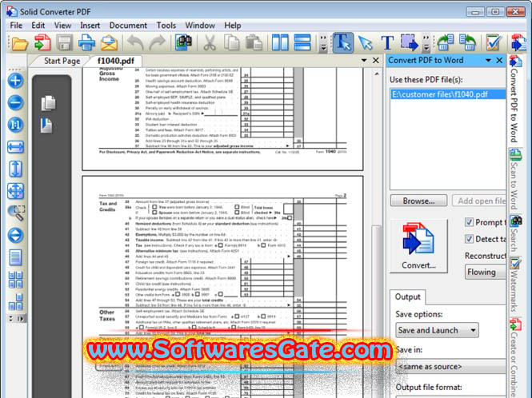Switch to stacked rows layout icon
Screen dimensions: 532x398
[302, 43]
